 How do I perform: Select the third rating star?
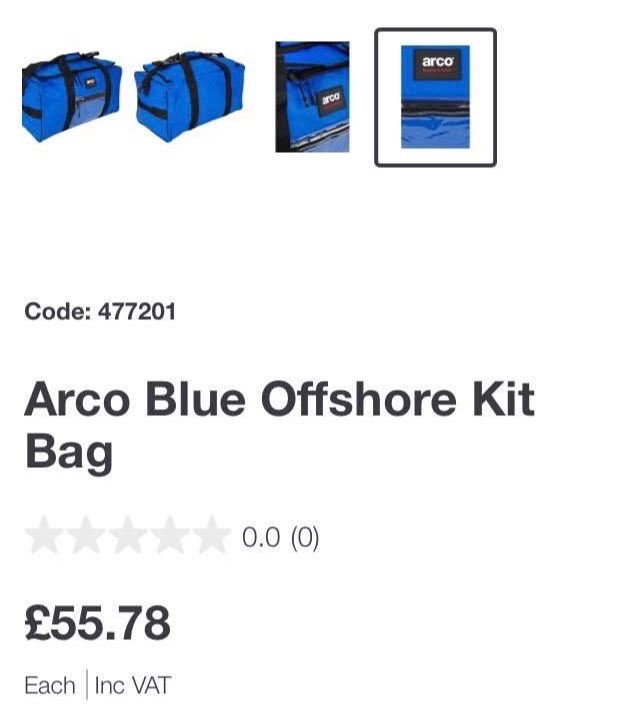click(128, 535)
